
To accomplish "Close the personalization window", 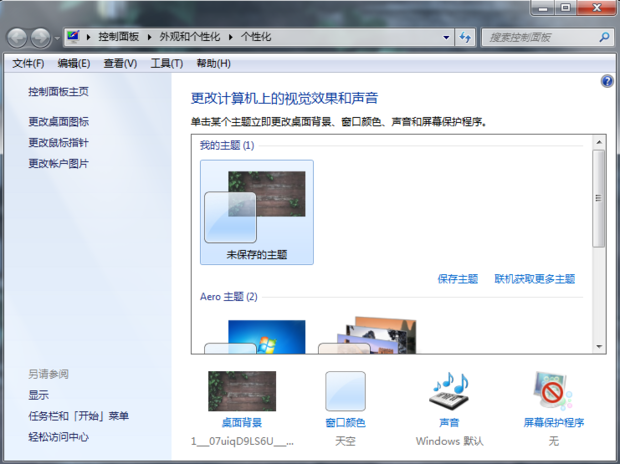I will 597,8.
